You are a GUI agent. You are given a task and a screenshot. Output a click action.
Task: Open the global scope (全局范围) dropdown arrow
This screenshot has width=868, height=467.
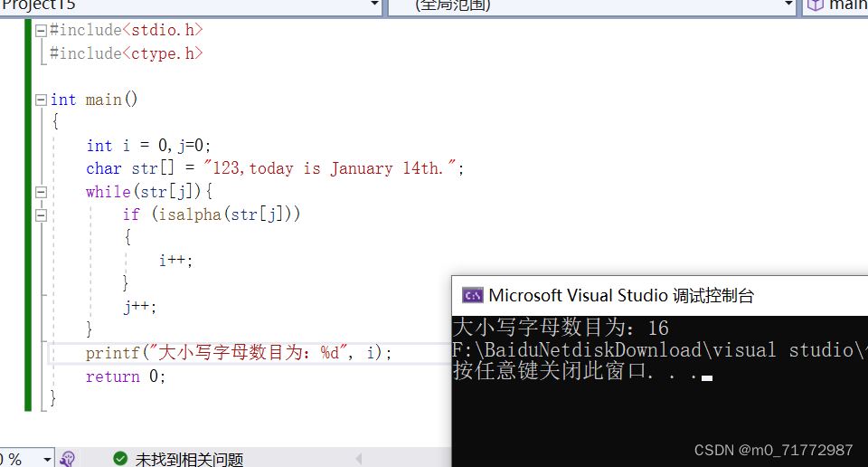pos(788,5)
